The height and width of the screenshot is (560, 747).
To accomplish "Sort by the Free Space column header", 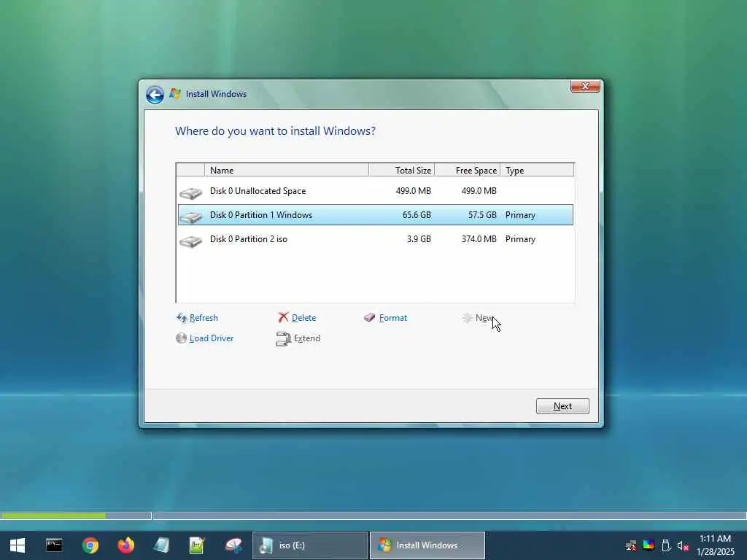I will (x=468, y=170).
